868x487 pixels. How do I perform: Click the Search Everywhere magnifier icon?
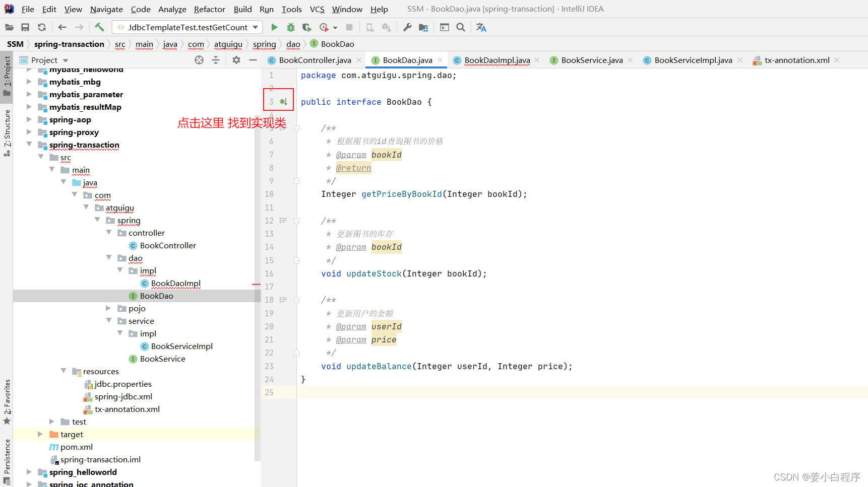(x=461, y=27)
